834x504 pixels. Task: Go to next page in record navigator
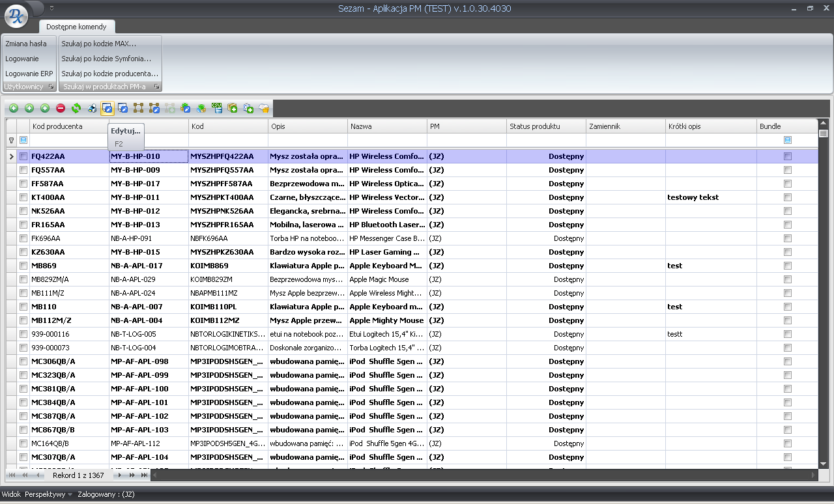[132, 475]
